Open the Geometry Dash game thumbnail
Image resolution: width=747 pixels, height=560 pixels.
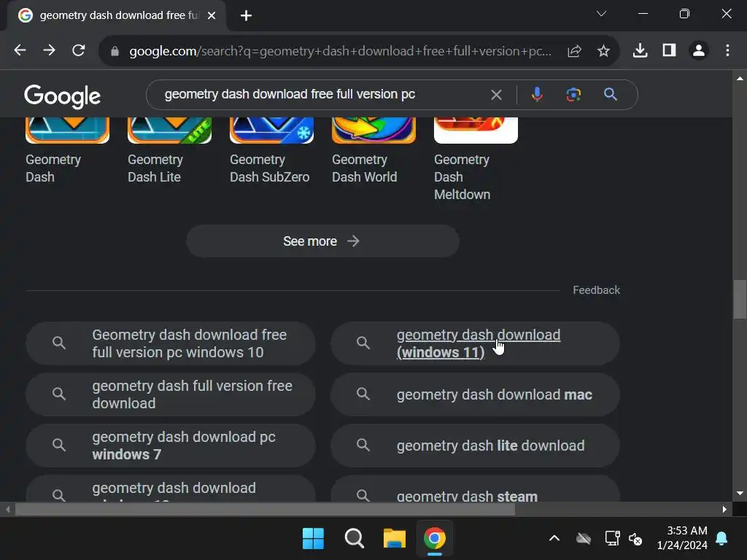[67, 130]
